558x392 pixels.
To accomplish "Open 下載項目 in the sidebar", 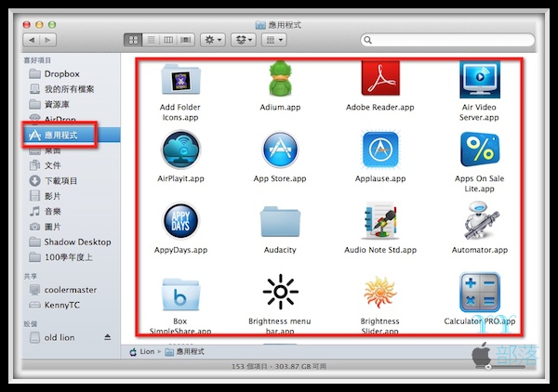I will pyautogui.click(x=72, y=181).
